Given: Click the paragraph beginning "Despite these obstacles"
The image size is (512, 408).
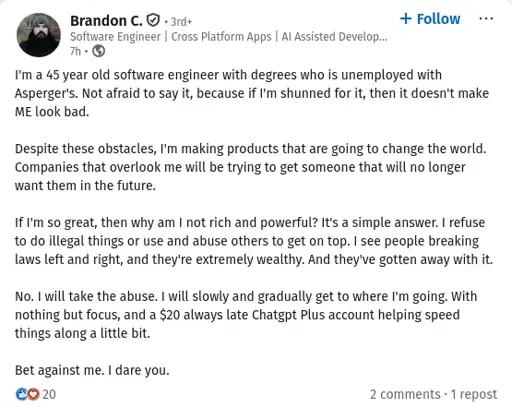Looking at the screenshot, I should [250, 167].
